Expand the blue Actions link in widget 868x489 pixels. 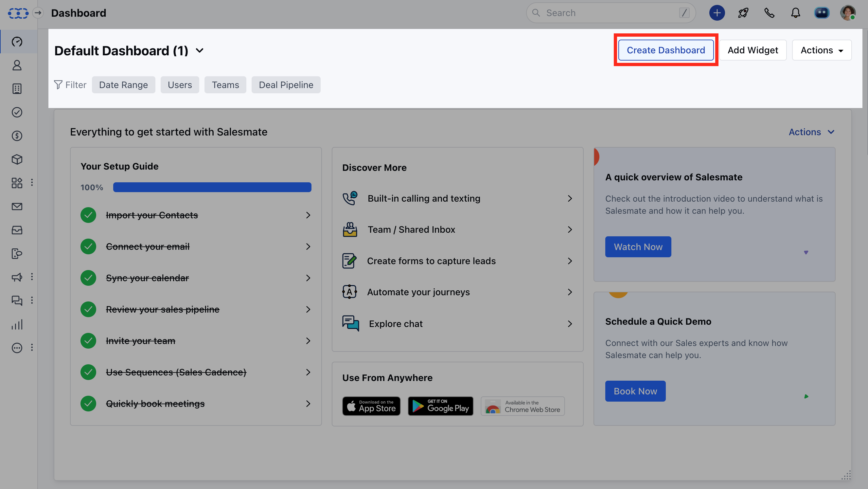811,132
